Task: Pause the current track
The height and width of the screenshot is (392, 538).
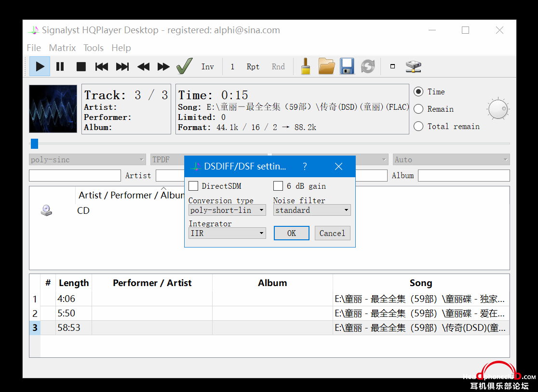Action: (x=60, y=66)
